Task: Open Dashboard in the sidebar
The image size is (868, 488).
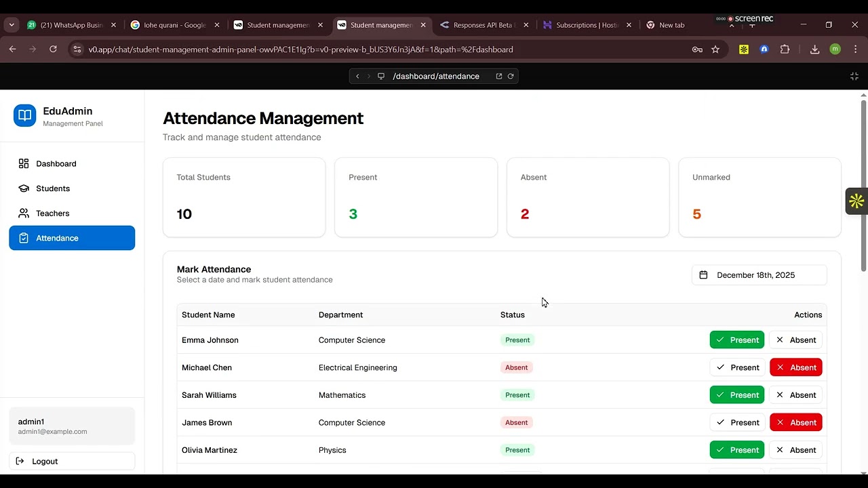Action: coord(72,163)
